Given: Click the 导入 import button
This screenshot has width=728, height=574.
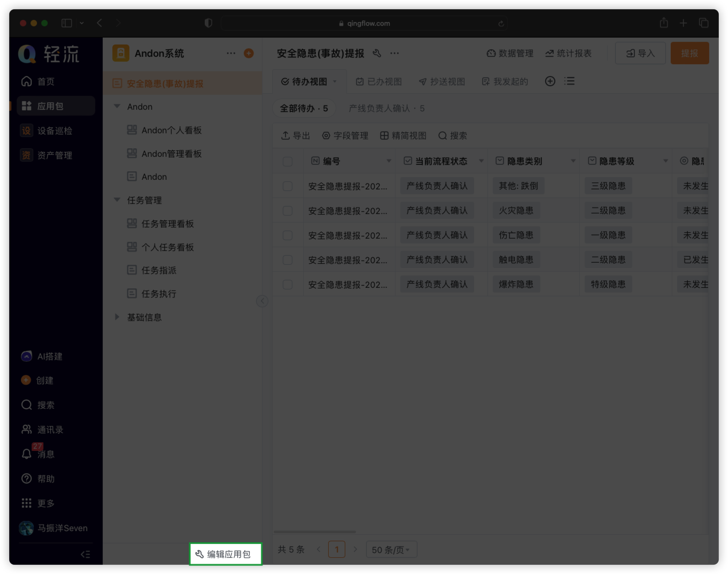Looking at the screenshot, I should click(640, 53).
